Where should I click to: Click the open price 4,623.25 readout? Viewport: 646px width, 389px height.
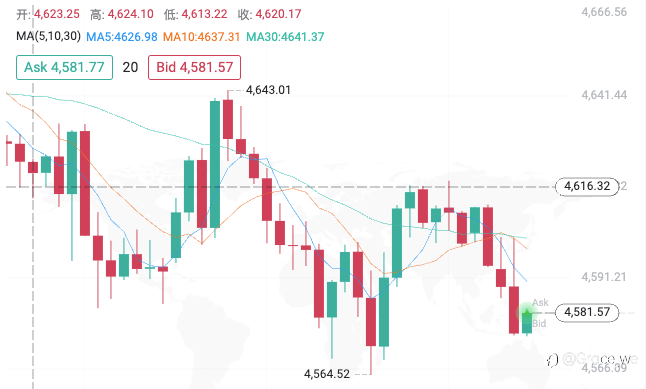click(x=57, y=14)
